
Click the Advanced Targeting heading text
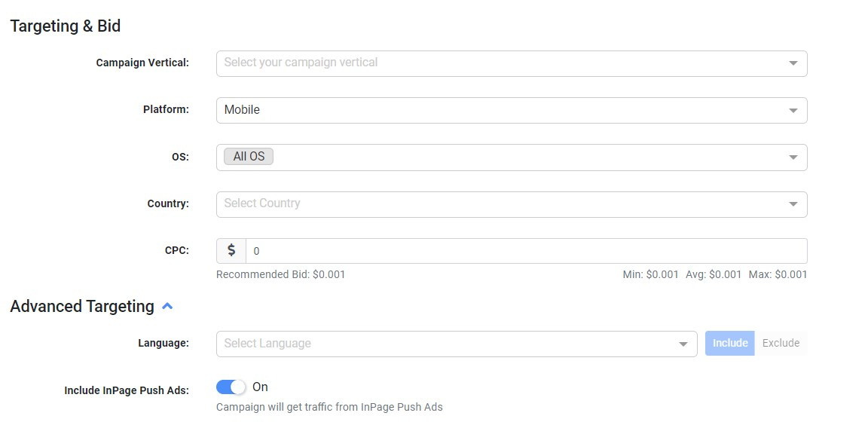tap(82, 307)
